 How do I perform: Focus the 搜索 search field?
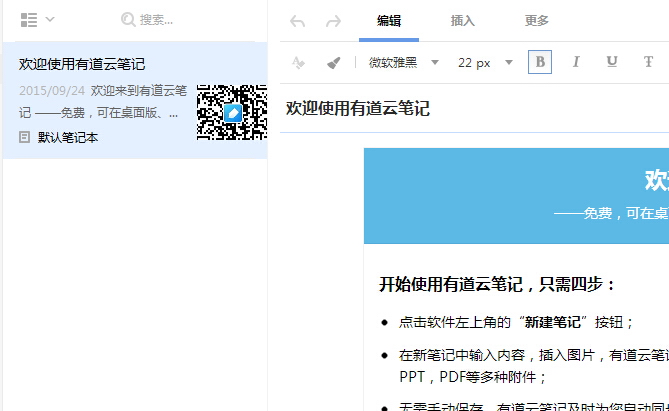point(156,20)
